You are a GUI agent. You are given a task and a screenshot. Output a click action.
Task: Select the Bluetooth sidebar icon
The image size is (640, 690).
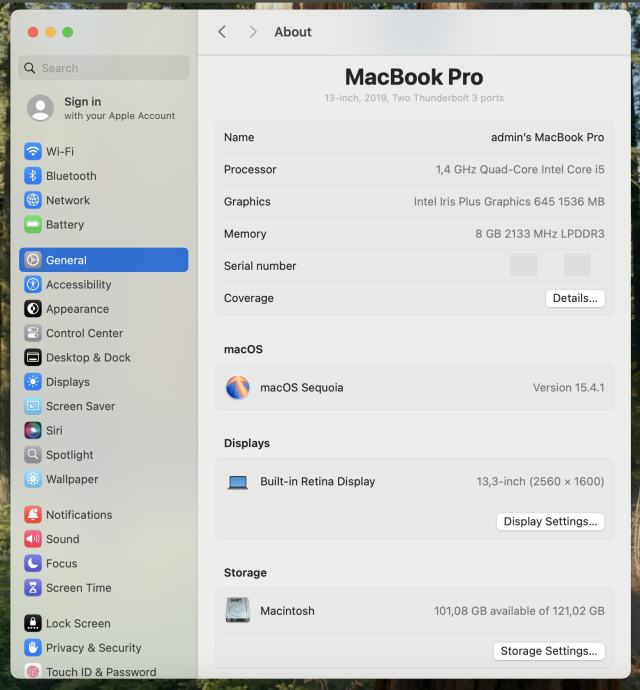33,176
